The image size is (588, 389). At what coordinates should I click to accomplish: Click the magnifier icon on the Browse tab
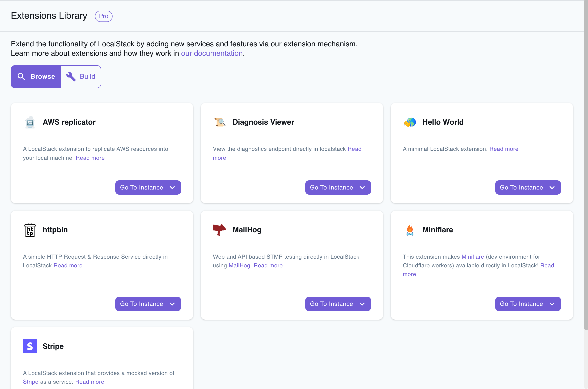coord(21,76)
